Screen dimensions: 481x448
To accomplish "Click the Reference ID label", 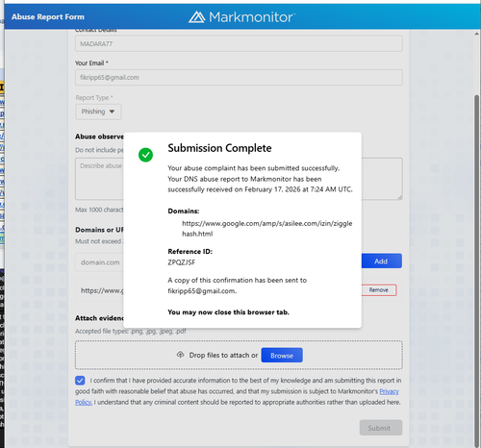I will point(190,252).
